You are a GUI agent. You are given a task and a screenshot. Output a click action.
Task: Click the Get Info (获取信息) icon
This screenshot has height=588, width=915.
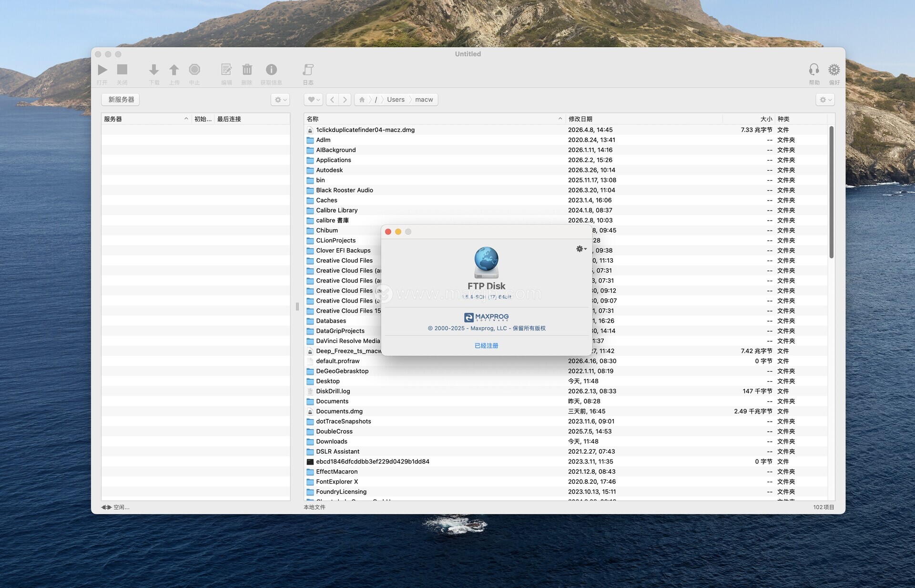tap(271, 70)
